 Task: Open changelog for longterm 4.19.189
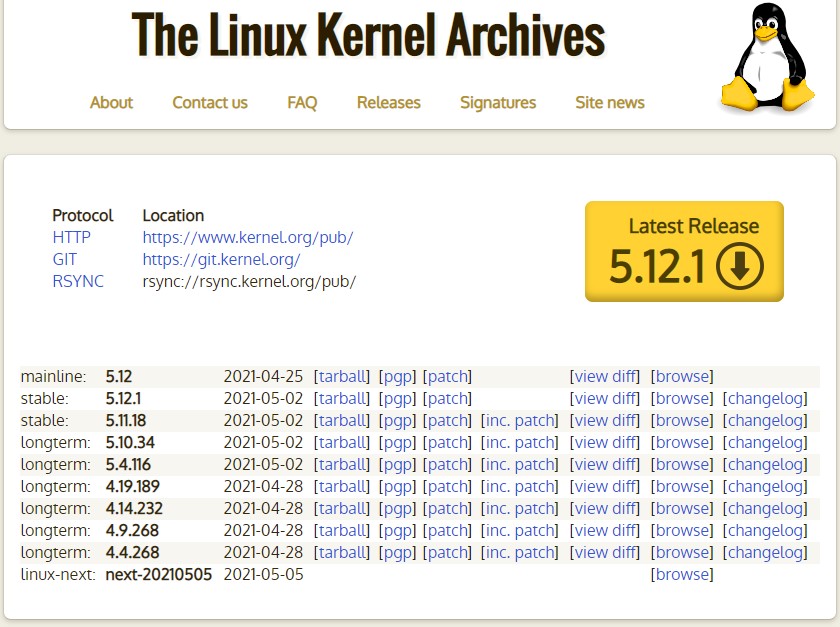pos(764,486)
